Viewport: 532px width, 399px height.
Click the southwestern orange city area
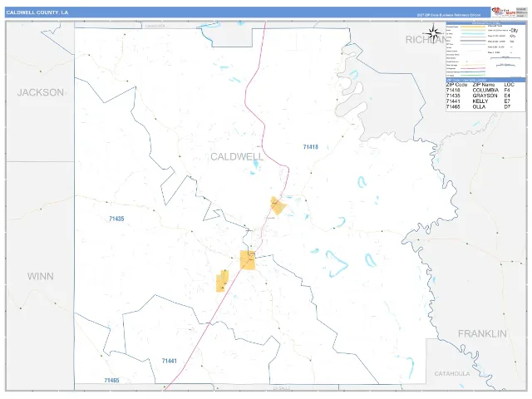point(222,281)
